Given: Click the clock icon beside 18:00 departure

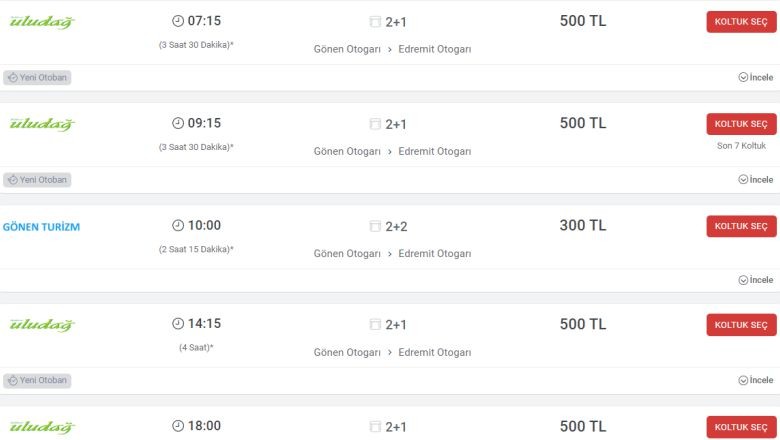Looking at the screenshot, I should (x=178, y=426).
